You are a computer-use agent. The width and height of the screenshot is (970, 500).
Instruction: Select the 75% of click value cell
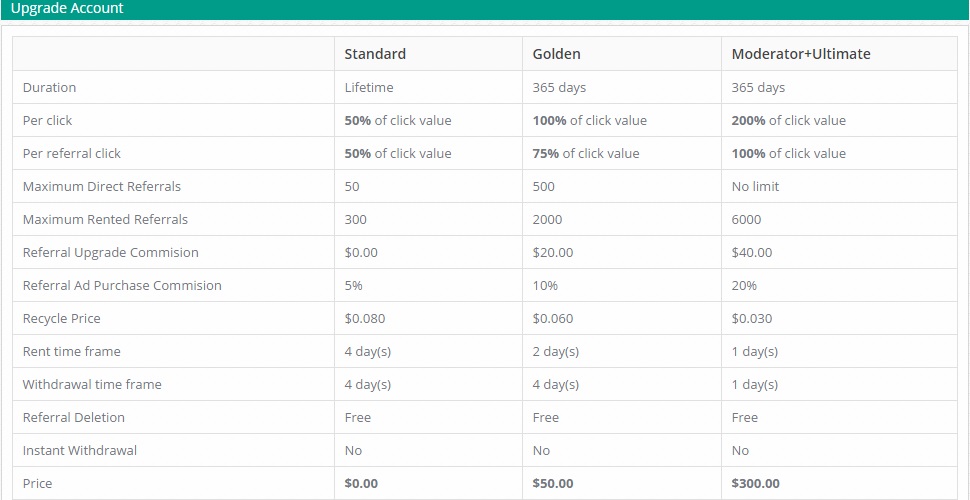click(585, 153)
